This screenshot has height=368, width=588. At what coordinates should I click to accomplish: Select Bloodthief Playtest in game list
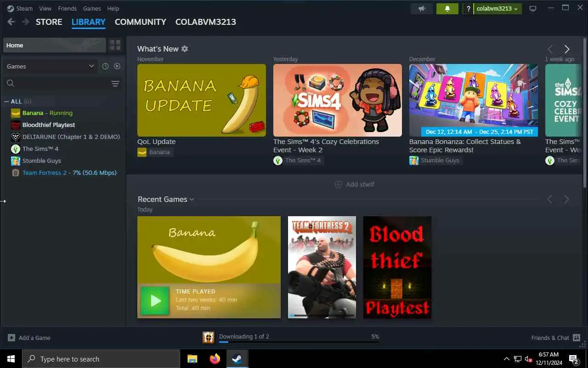[x=49, y=125]
